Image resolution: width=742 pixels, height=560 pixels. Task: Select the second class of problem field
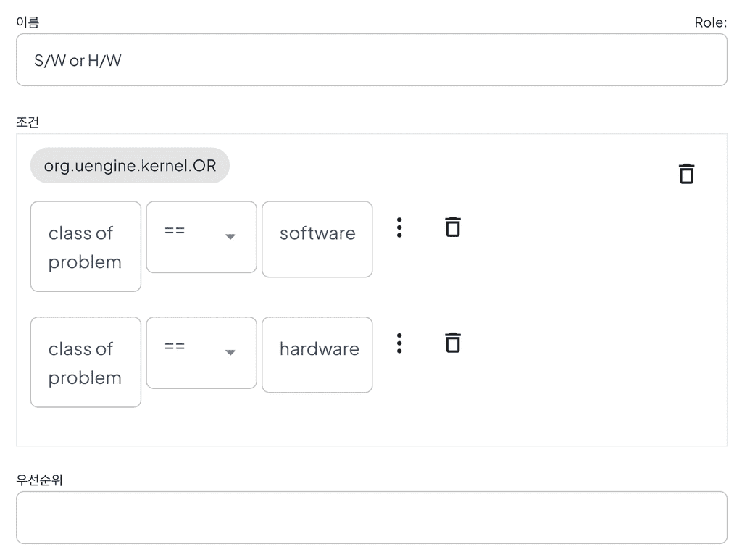pyautogui.click(x=86, y=362)
